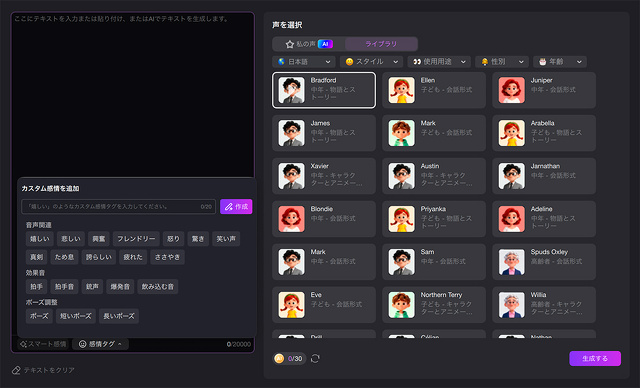Select the 驚き emotion tag
This screenshot has height=388, width=640.
tap(198, 239)
